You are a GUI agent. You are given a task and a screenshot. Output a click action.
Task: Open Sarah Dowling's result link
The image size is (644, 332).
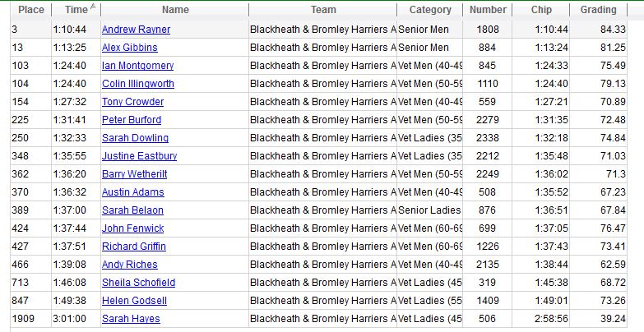[135, 138]
